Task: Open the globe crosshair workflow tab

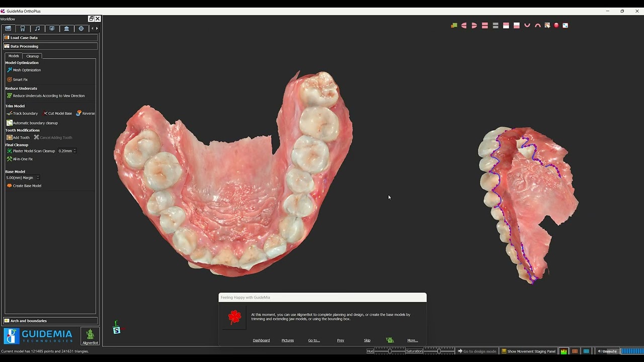Action: tap(81, 29)
